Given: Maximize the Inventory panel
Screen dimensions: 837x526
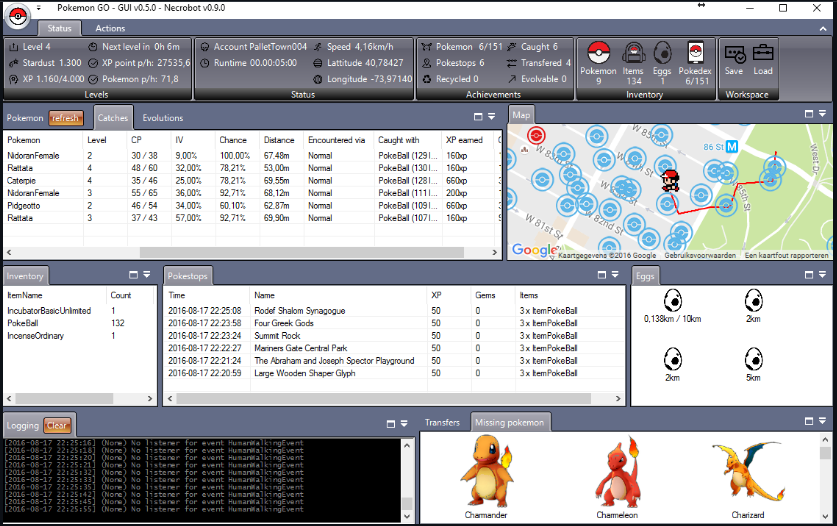Looking at the screenshot, I should click(133, 274).
